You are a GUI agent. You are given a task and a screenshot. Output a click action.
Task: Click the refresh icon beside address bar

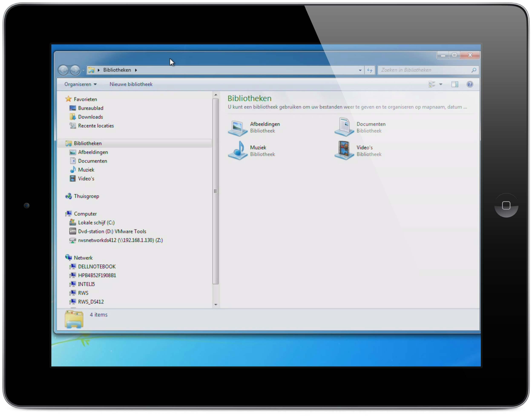click(370, 70)
